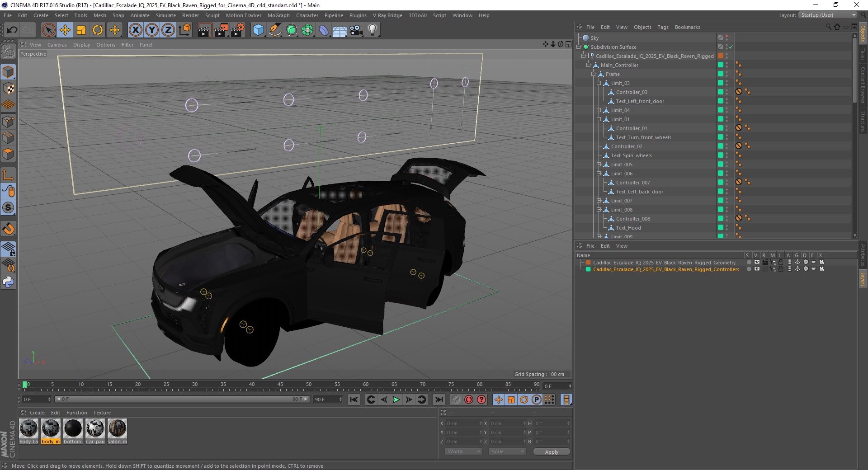The width and height of the screenshot is (868, 470).
Task: Activate the Move tool
Action: 65,30
